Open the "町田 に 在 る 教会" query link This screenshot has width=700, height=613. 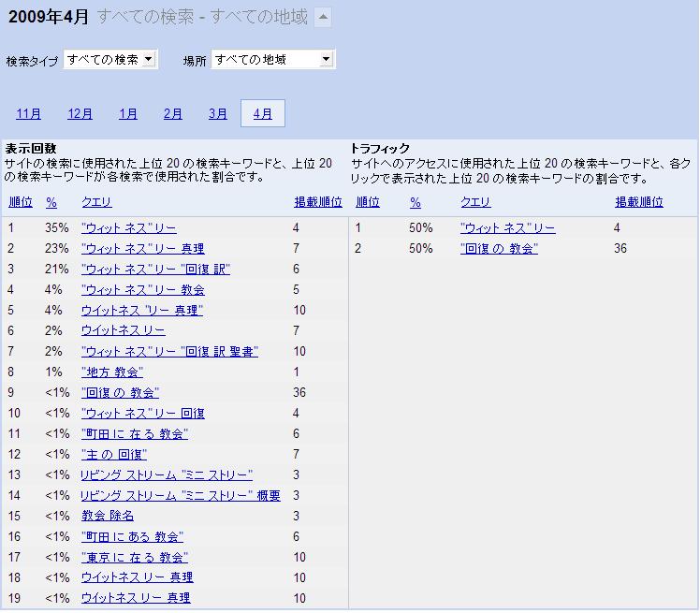tap(135, 434)
